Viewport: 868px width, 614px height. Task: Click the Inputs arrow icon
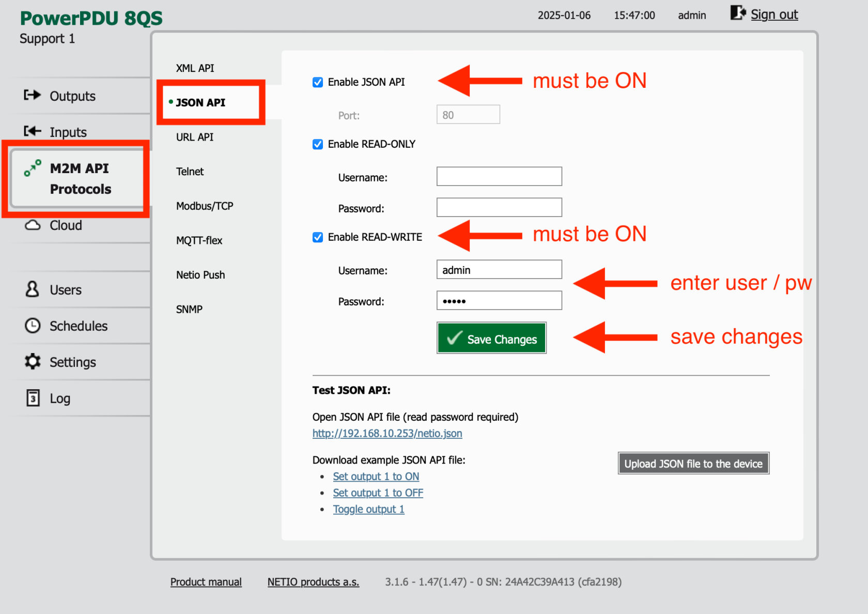click(x=33, y=131)
